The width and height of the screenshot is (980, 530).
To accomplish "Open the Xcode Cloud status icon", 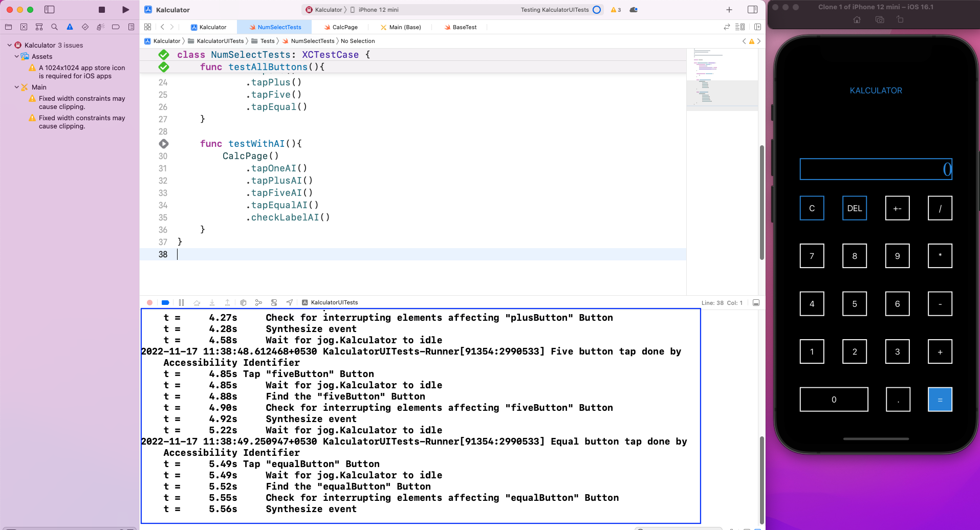I will (x=634, y=10).
